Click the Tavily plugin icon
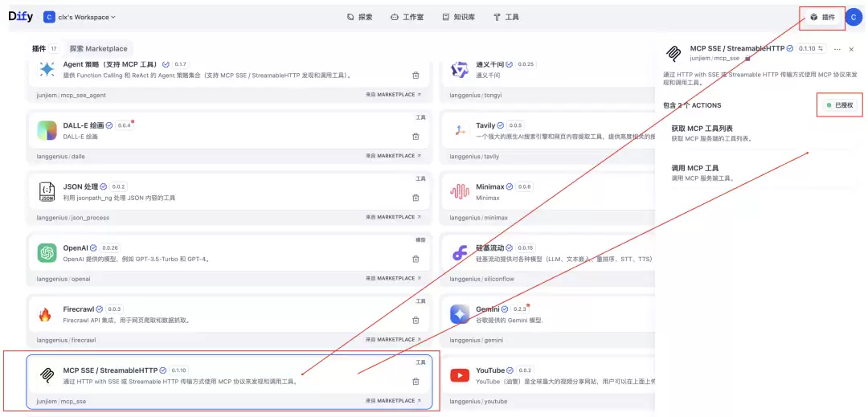 [460, 130]
